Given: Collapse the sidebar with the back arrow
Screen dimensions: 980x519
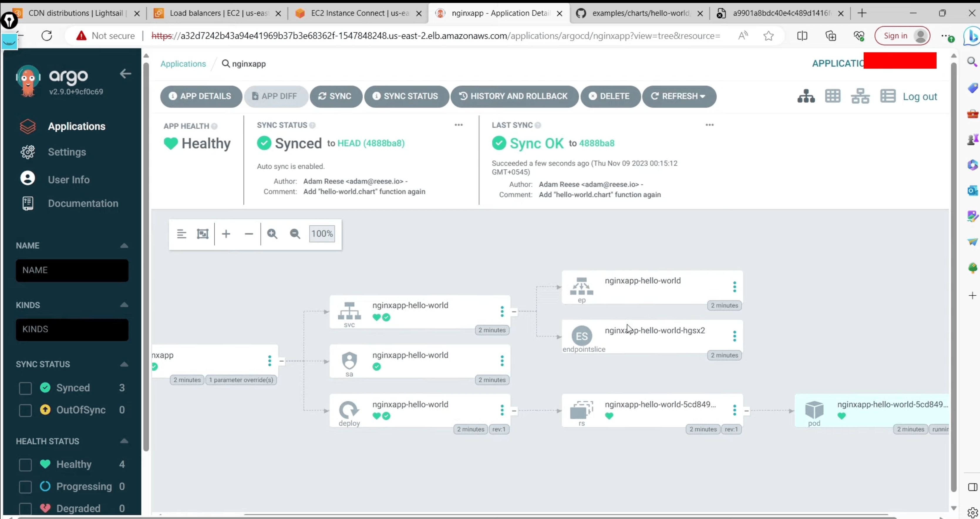Looking at the screenshot, I should 125,74.
